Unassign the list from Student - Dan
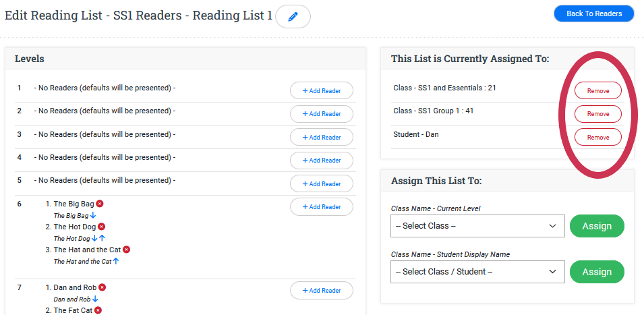The image size is (644, 315). 597,138
